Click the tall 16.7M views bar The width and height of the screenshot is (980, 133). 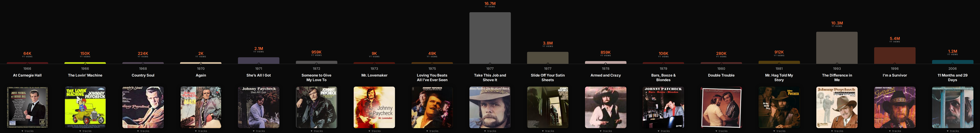point(490,38)
